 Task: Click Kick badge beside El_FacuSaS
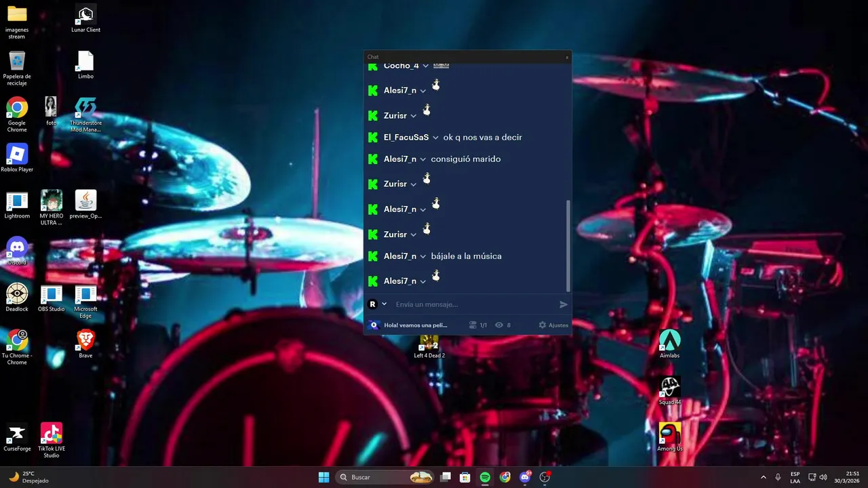(x=372, y=138)
